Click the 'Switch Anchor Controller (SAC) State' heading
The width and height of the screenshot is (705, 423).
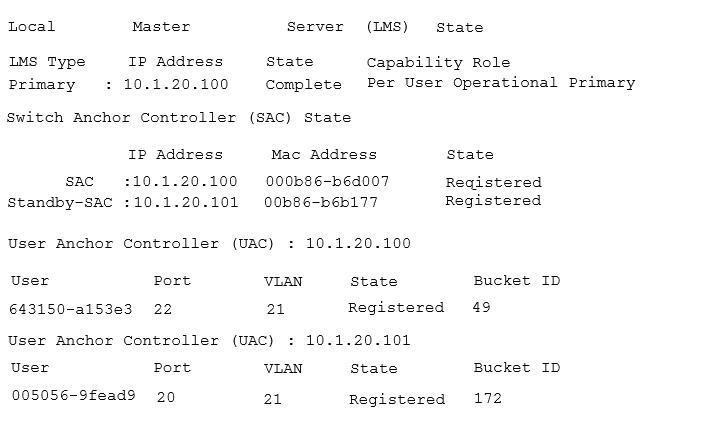[179, 118]
